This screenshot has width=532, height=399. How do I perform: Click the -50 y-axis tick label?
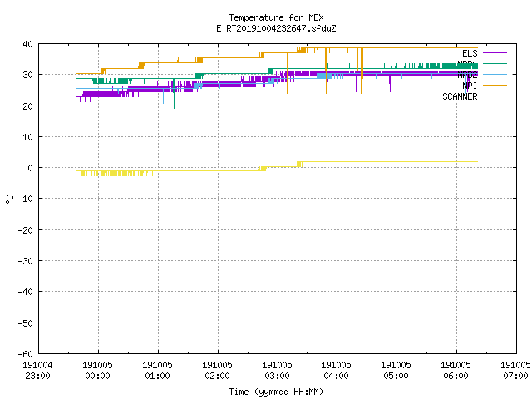[x=26, y=323]
